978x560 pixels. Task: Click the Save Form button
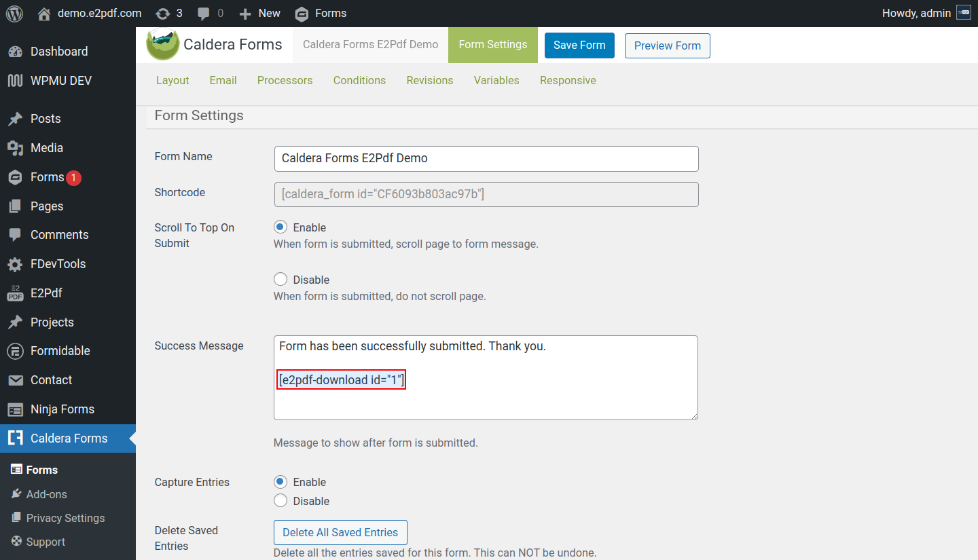(579, 45)
